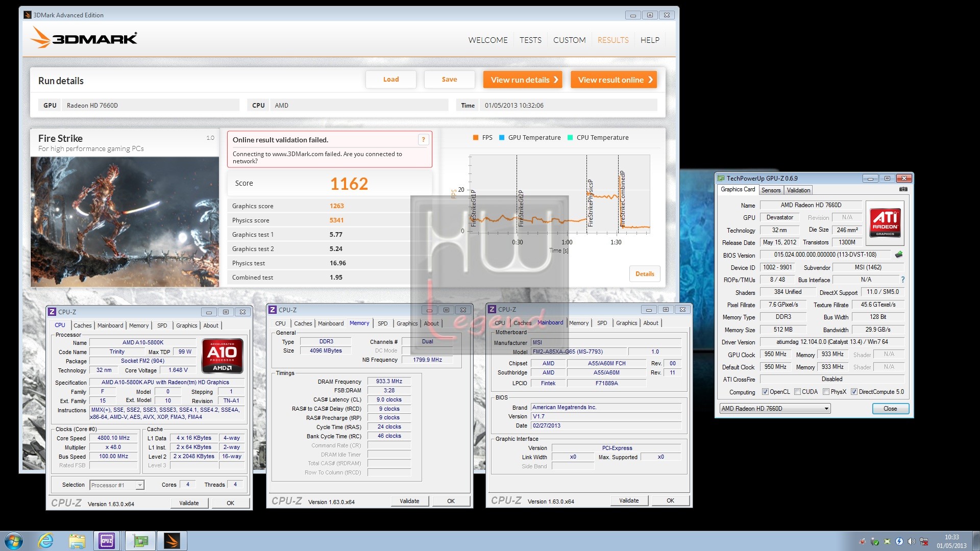Switch to 3DMark via taskbar icon
The height and width of the screenshot is (551, 980).
pyautogui.click(x=172, y=541)
